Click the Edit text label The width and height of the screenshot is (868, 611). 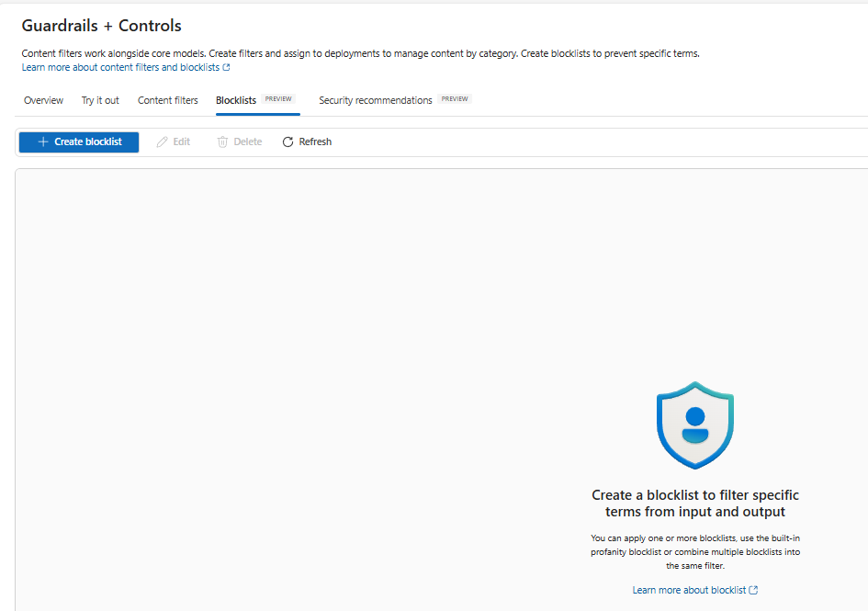182,141
